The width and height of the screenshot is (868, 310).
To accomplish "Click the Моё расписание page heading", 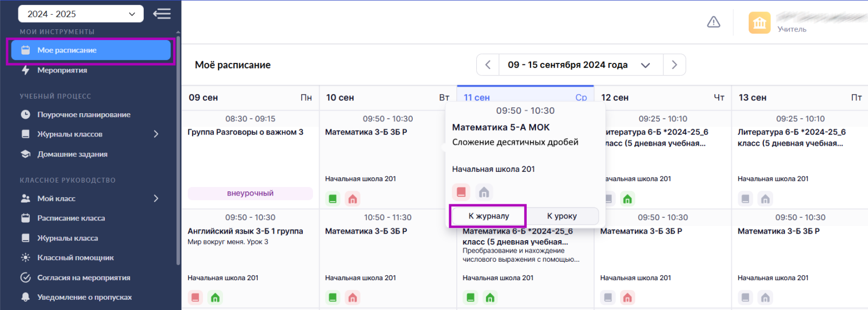I will [233, 65].
